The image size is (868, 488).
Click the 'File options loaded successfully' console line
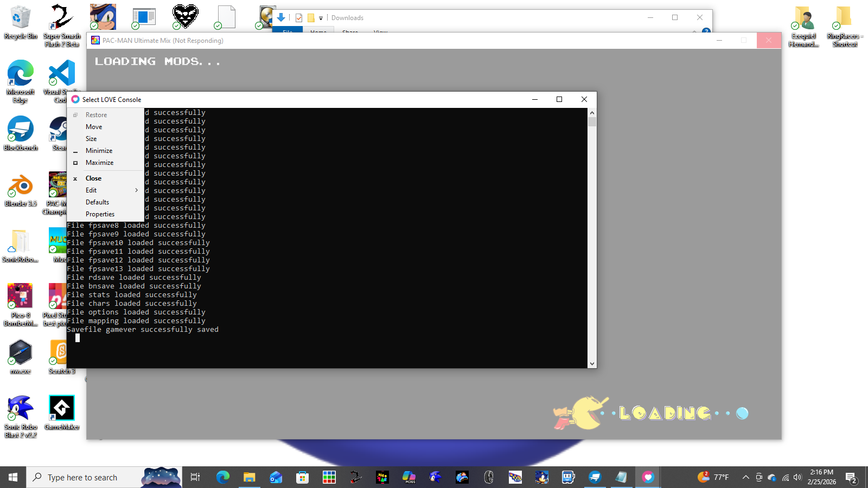click(x=136, y=312)
